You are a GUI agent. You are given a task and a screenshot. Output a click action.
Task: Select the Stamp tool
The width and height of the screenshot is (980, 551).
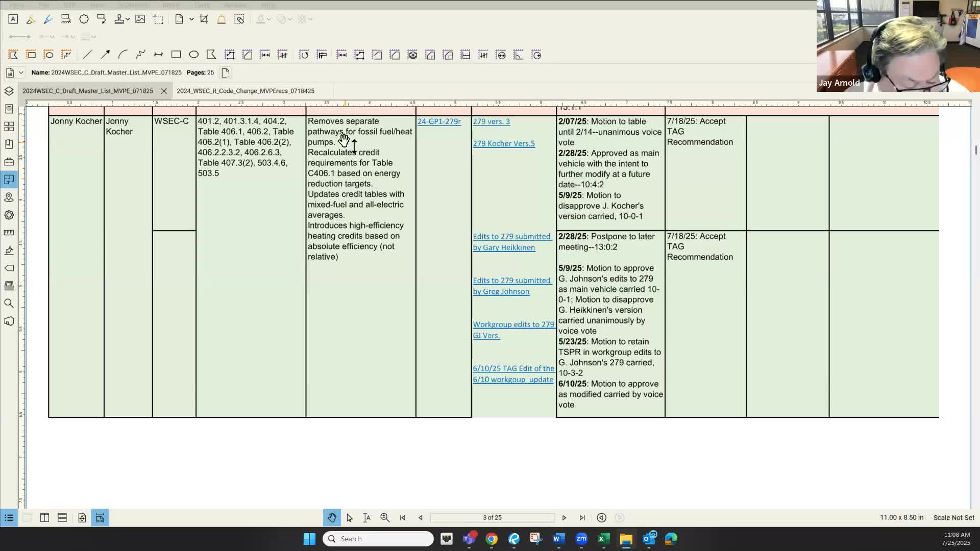(119, 19)
